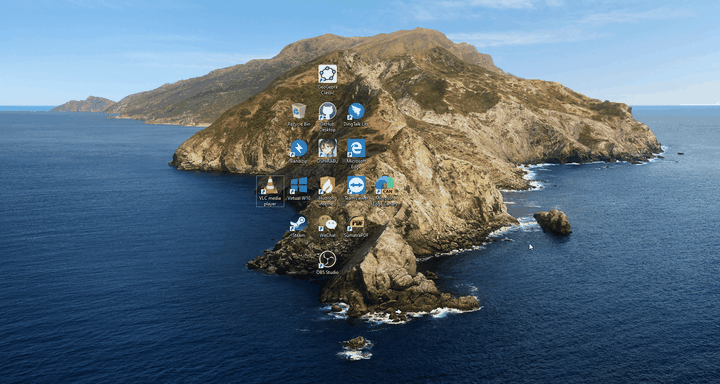Select the SumatraPDF shortcut icon

click(x=356, y=223)
